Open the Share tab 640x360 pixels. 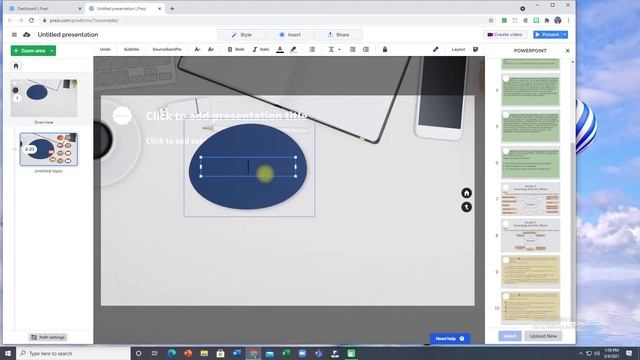(x=338, y=35)
